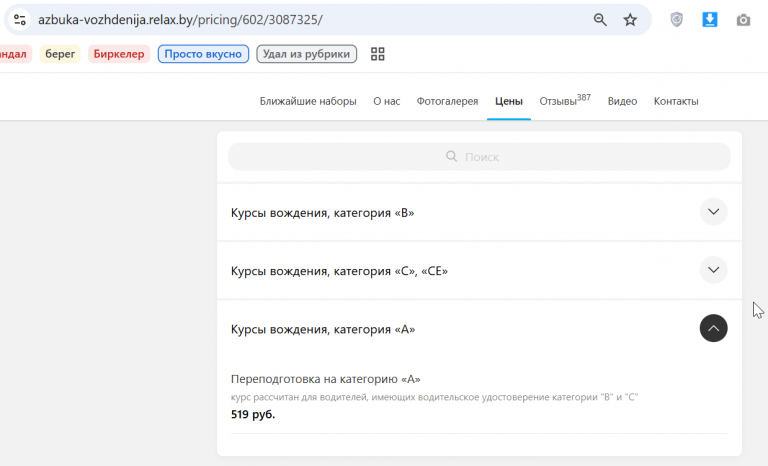The width and height of the screenshot is (768, 466).
Task: Bookmark this page with the star icon
Action: [x=630, y=20]
